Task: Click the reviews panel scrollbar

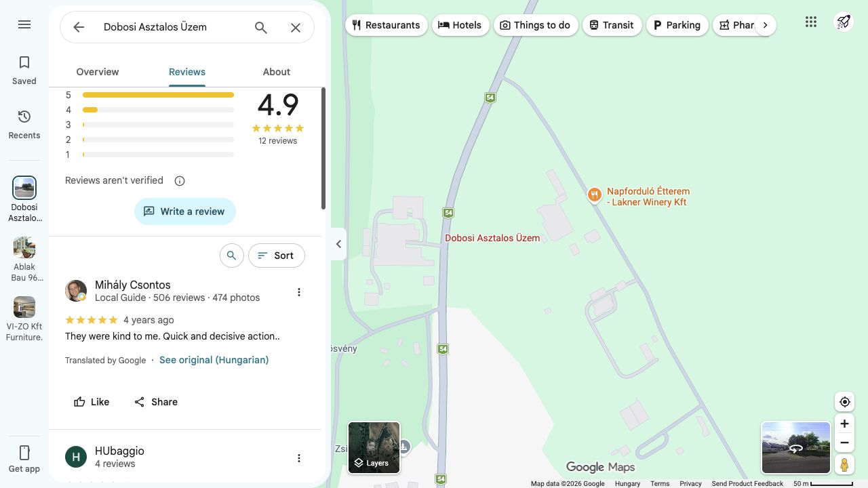Action: 323,149
